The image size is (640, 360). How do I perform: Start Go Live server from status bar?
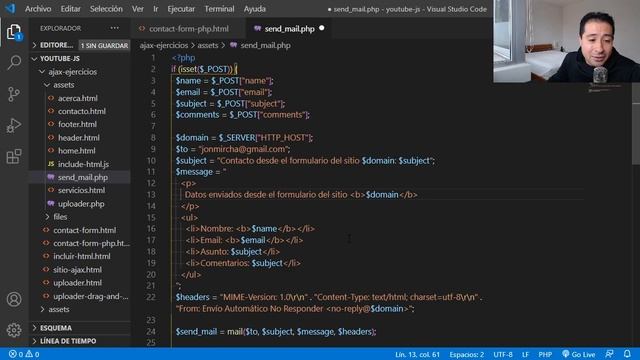[578, 354]
